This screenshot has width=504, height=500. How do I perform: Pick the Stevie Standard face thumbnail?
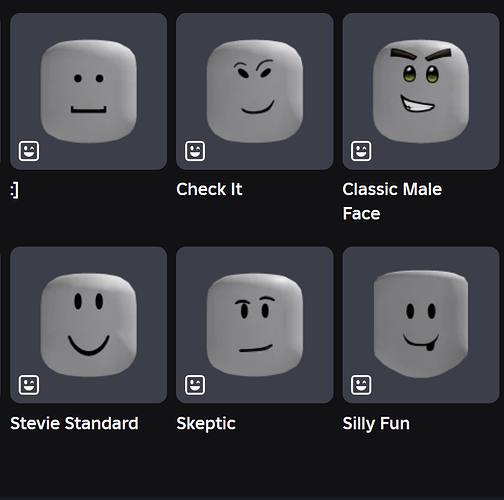click(x=88, y=325)
